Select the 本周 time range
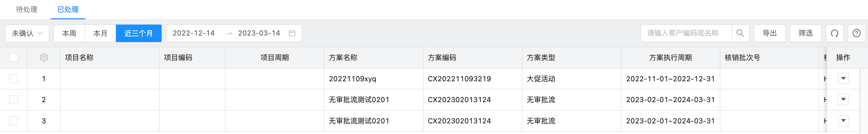 [x=69, y=33]
